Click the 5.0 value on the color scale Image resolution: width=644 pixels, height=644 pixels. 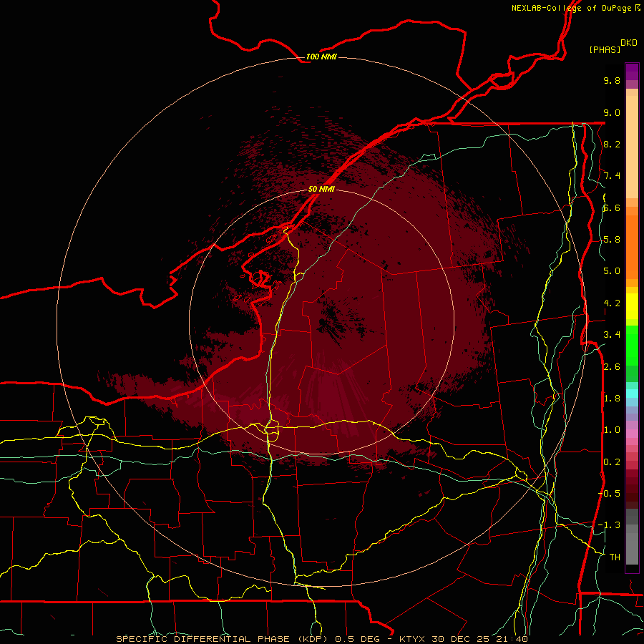click(x=612, y=271)
